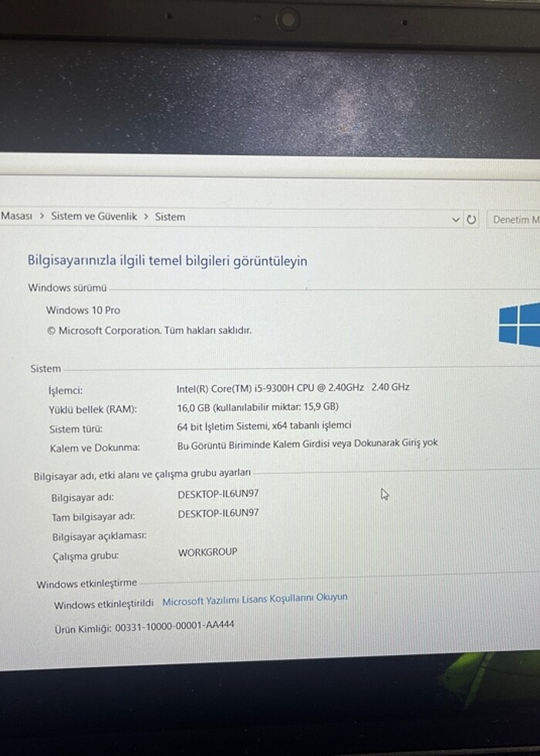
Task: Expand the chevron after Masası breadcrumb
Action: pos(42,217)
